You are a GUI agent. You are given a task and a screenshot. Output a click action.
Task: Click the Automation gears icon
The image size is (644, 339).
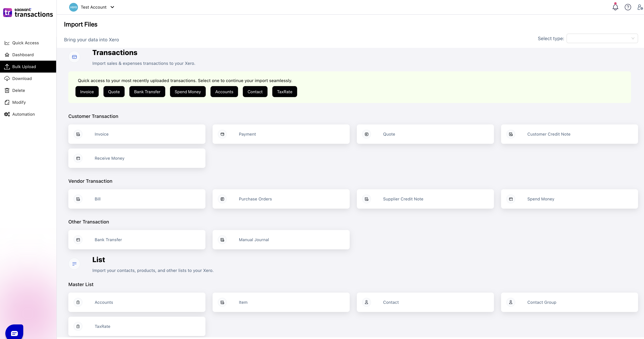pos(7,114)
